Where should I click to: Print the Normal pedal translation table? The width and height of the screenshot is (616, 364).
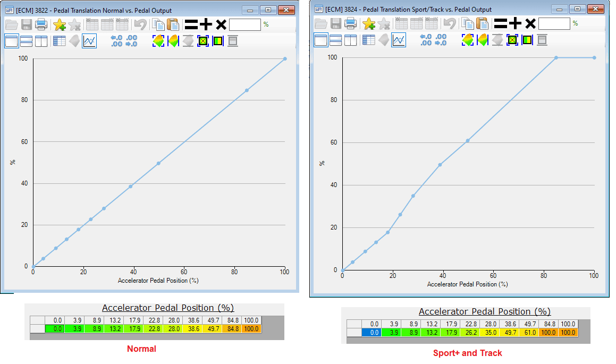41,25
